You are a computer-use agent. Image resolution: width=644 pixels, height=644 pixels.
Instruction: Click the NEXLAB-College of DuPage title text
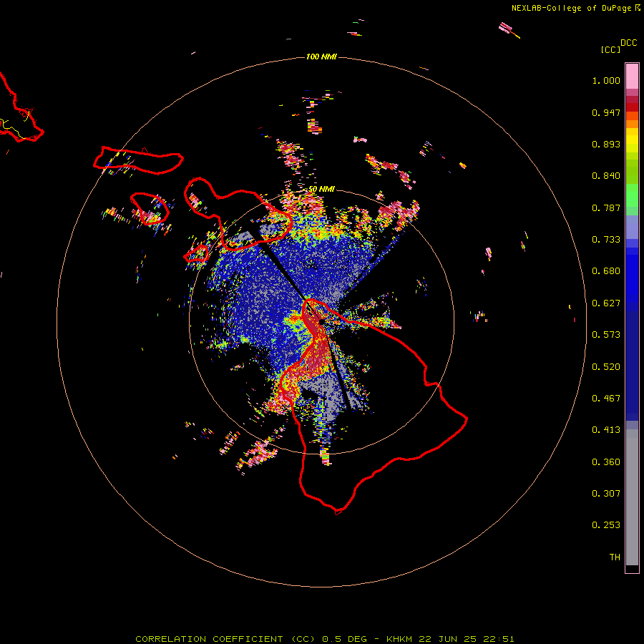point(571,8)
